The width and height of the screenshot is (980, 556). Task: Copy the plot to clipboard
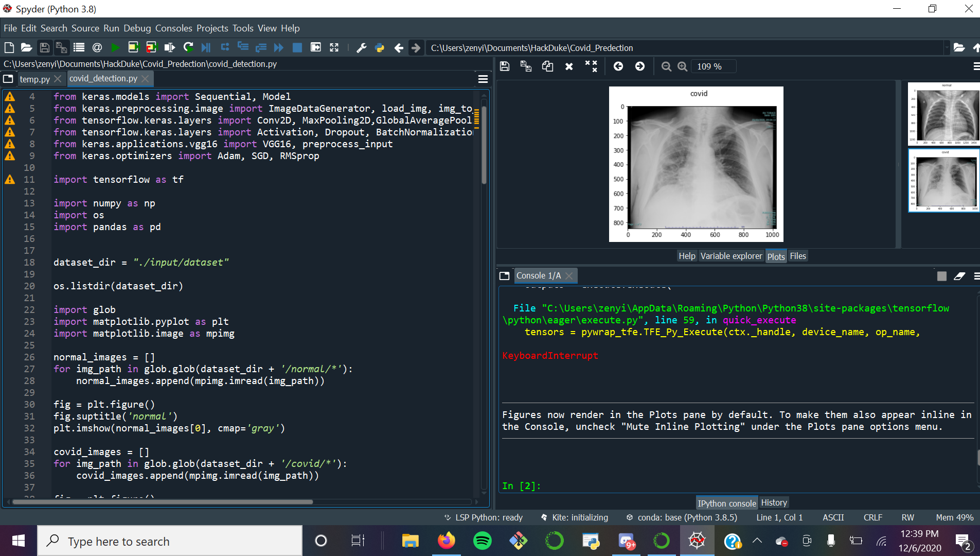547,66
